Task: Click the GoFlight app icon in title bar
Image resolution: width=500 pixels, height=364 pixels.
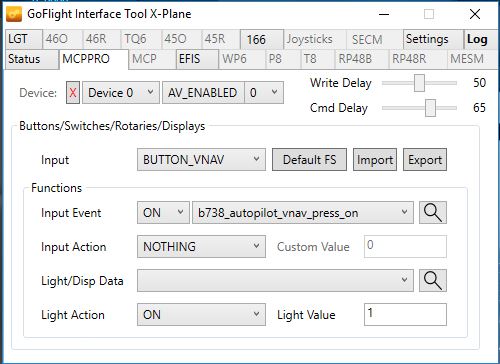Action: [x=14, y=14]
